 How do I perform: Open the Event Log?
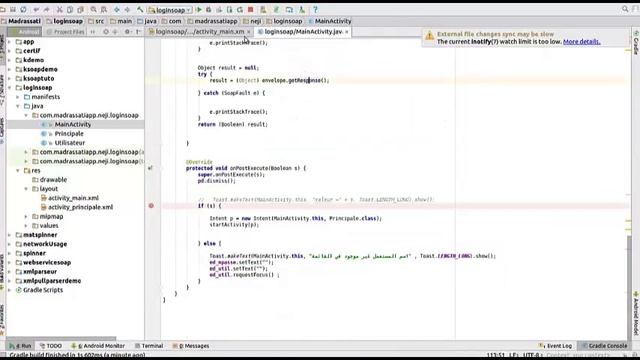click(x=555, y=346)
